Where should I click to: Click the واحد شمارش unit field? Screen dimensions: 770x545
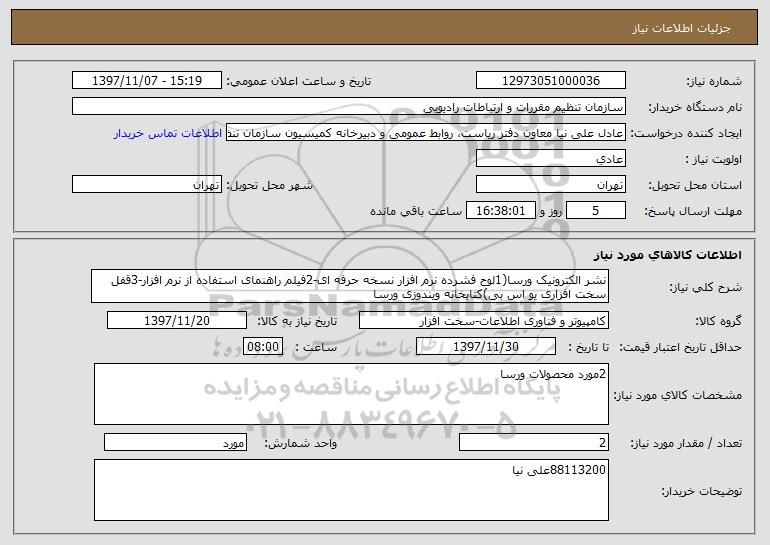pyautogui.click(x=175, y=442)
